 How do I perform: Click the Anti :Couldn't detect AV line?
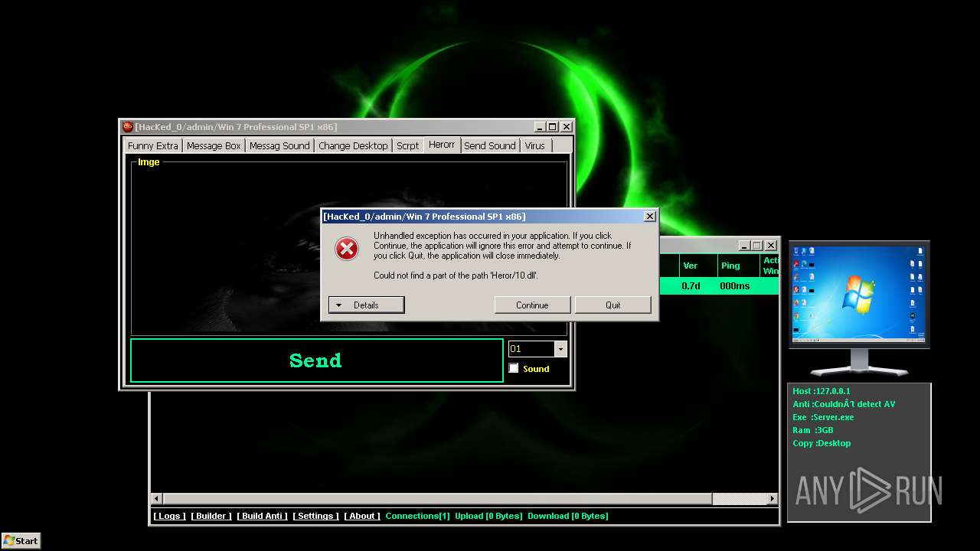click(x=844, y=404)
